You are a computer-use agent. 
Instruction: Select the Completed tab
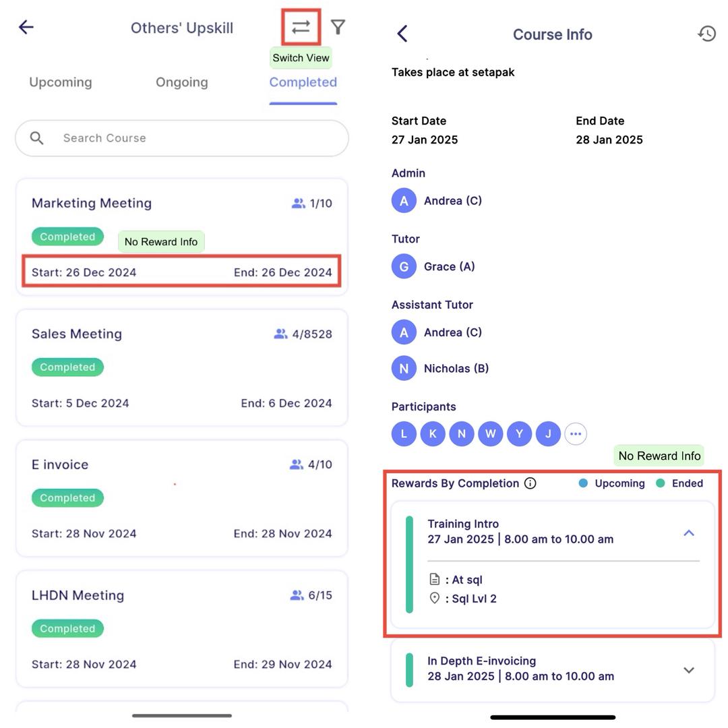pyautogui.click(x=303, y=82)
